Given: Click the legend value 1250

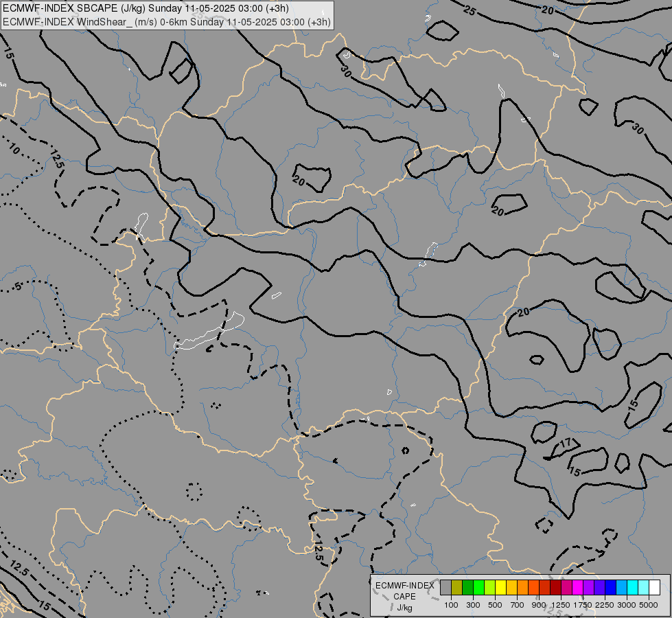Looking at the screenshot, I should (561, 605).
